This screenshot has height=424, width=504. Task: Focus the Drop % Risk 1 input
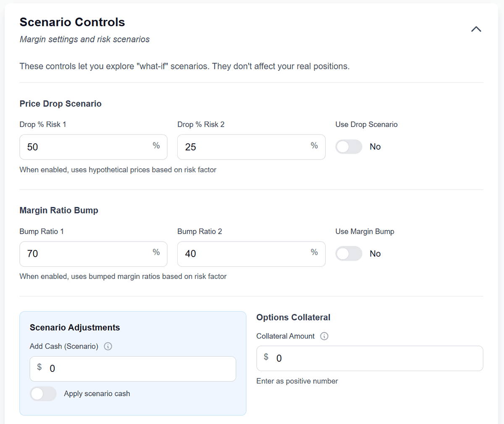click(84, 147)
